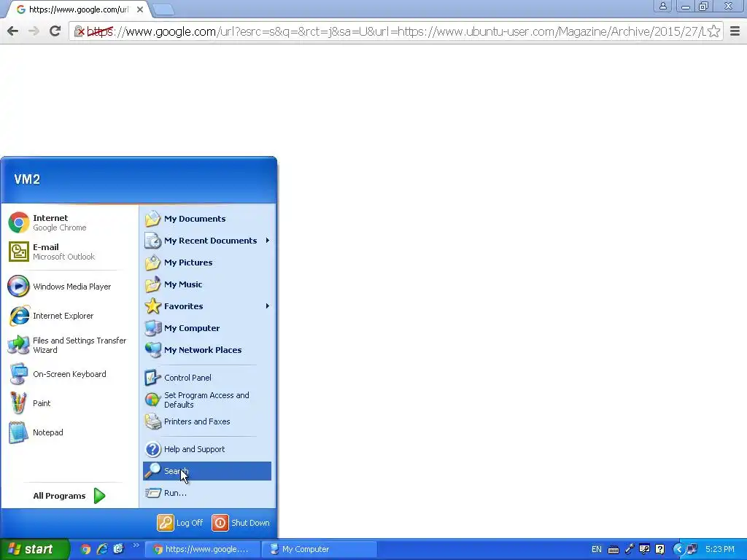747x560 pixels.
Task: Click the Log Off button
Action: coord(181,523)
